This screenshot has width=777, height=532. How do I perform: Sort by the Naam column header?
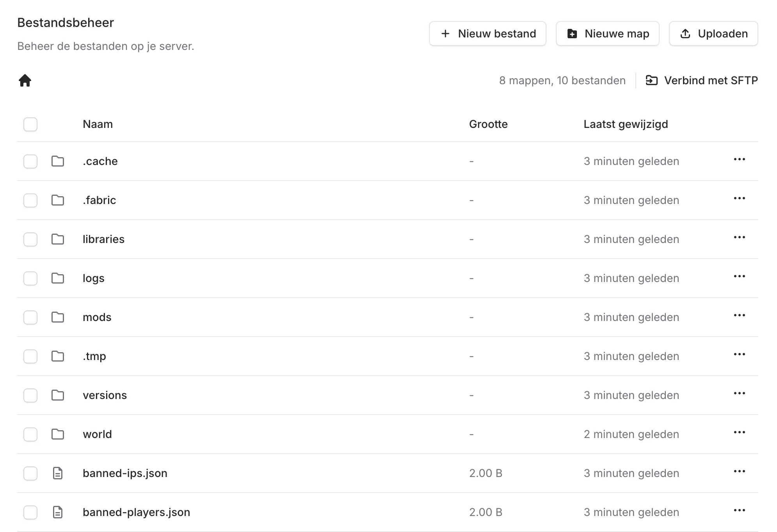tap(98, 124)
